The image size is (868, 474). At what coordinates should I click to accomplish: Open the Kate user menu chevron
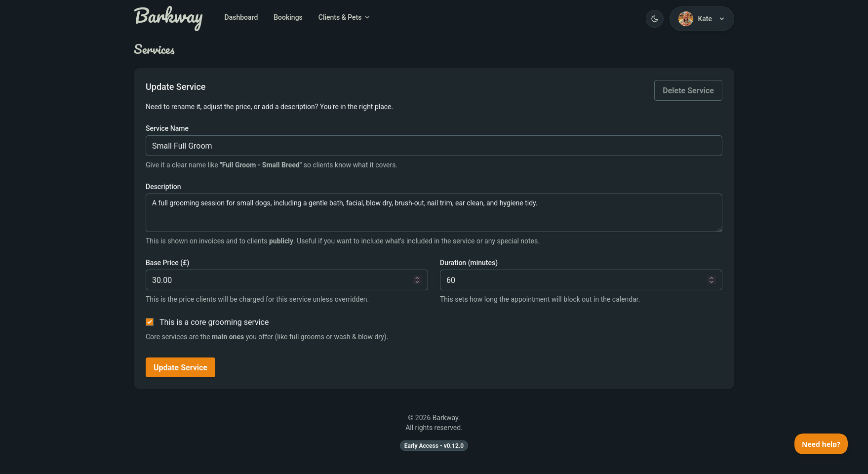pyautogui.click(x=722, y=19)
